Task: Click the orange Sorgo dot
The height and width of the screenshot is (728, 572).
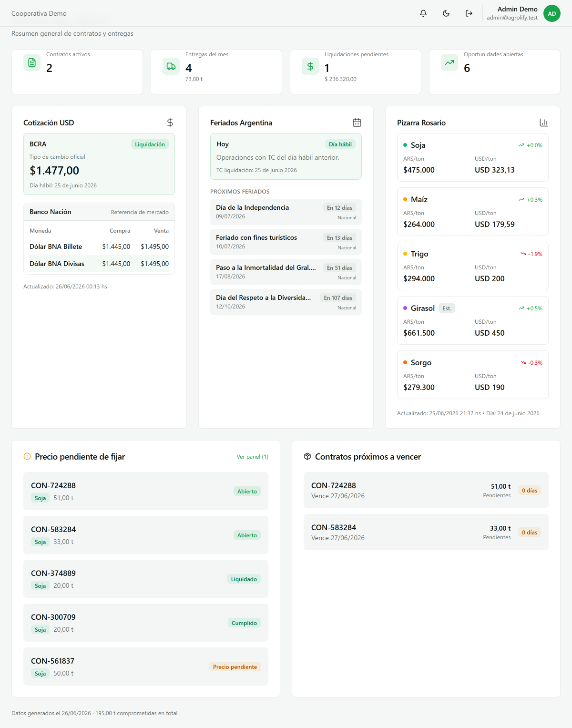Action: 405,362
